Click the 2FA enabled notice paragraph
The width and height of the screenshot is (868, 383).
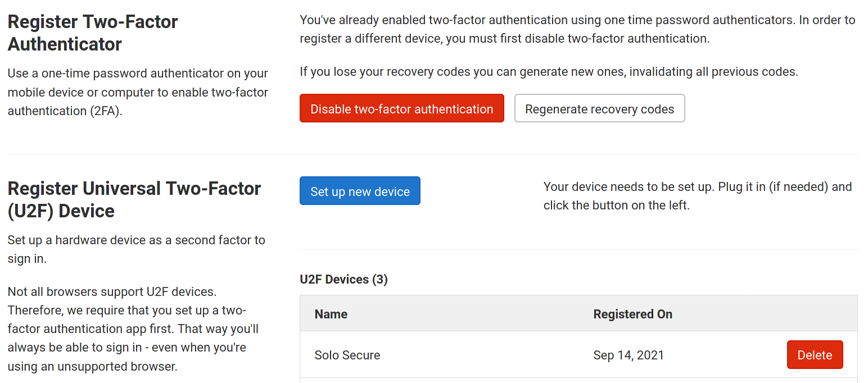(576, 29)
